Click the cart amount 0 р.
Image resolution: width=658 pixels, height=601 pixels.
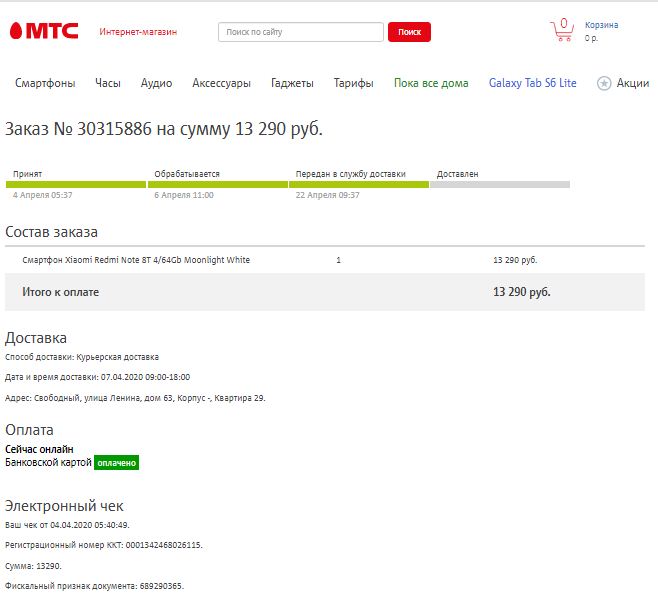(x=591, y=38)
